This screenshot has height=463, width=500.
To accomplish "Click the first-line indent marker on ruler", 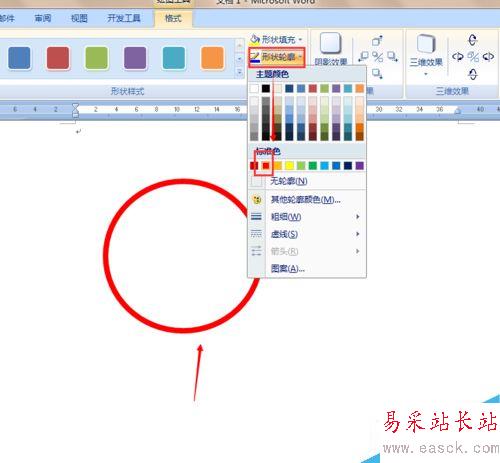I will (76, 107).
